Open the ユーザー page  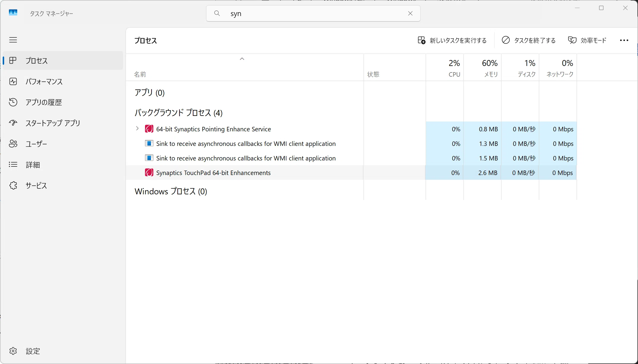click(63, 144)
